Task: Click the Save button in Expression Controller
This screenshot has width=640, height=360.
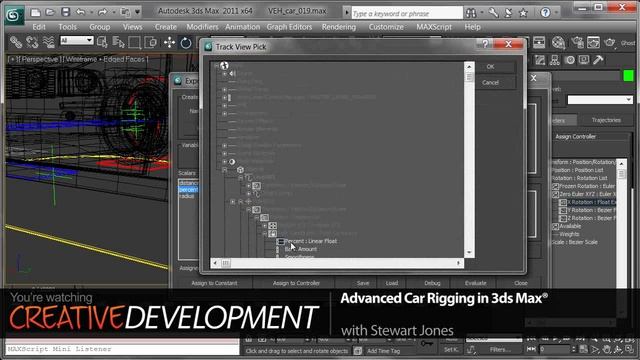Action: click(363, 283)
